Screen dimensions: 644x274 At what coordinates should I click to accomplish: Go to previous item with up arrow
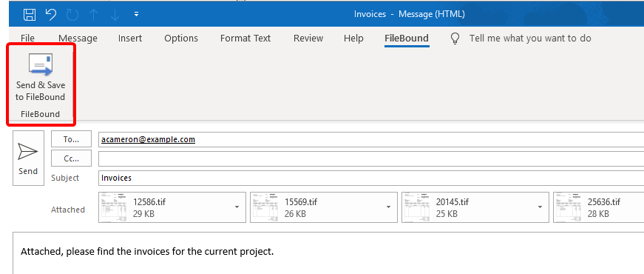(x=94, y=15)
